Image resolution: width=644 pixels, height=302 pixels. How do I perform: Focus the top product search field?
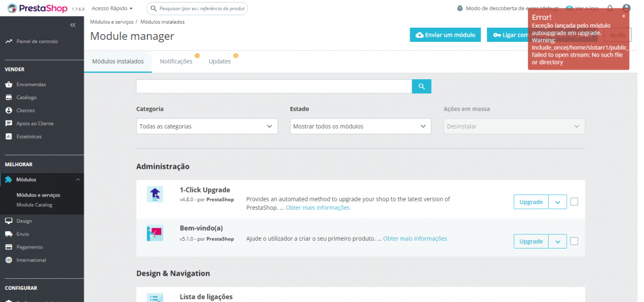197,8
